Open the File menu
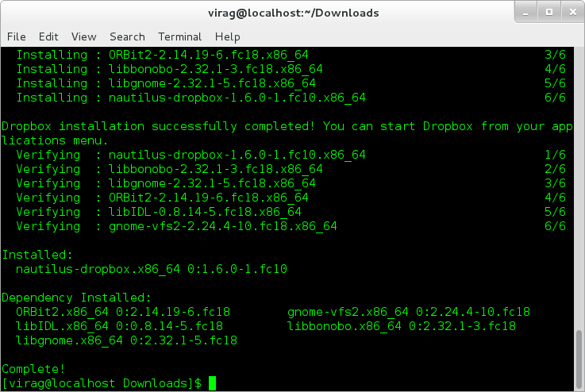The width and height of the screenshot is (585, 392). click(x=17, y=37)
